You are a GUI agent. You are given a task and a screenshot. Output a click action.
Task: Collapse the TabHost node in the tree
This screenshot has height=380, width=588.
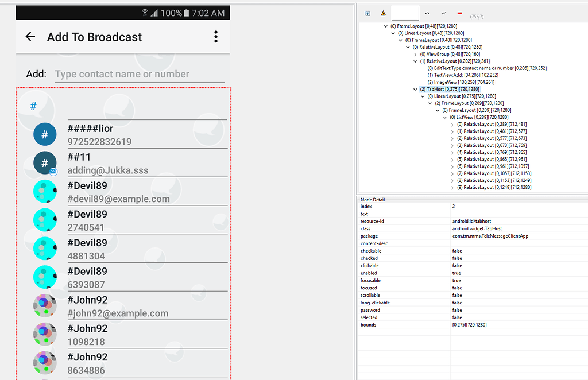415,89
